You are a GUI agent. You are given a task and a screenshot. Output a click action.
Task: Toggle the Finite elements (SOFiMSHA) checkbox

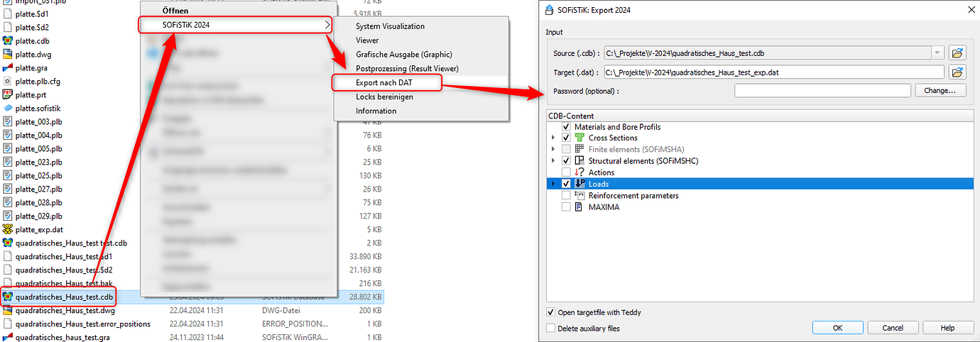pos(566,149)
